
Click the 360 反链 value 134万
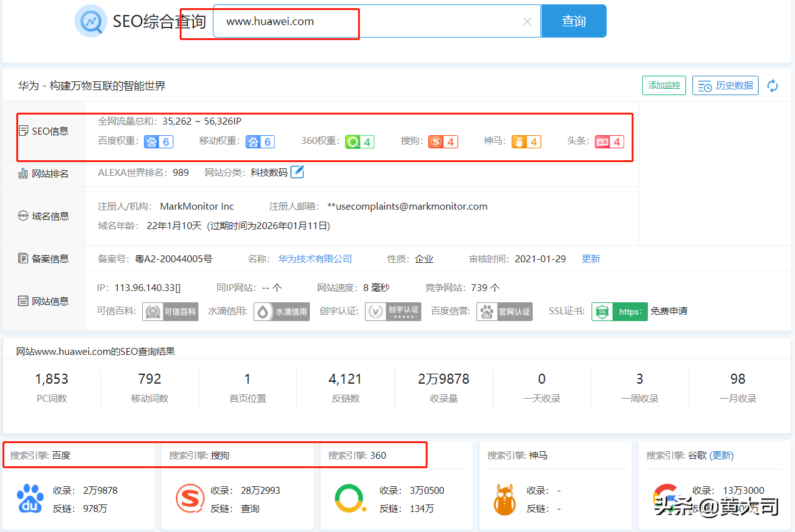point(422,509)
